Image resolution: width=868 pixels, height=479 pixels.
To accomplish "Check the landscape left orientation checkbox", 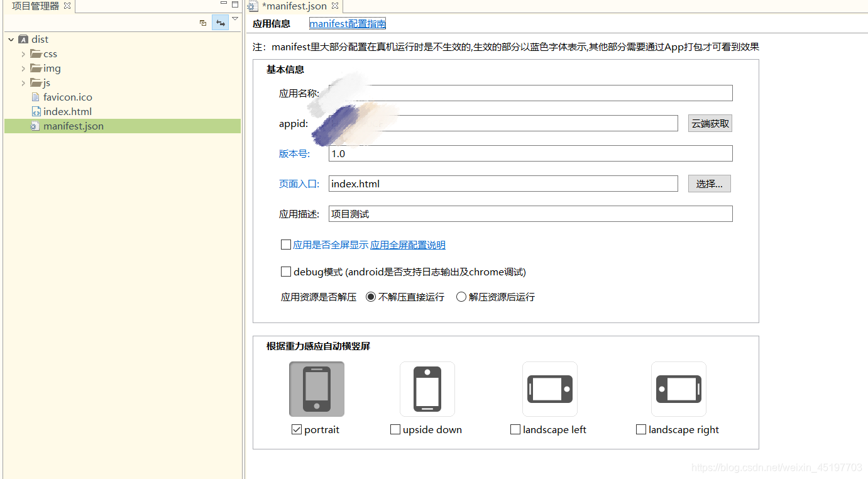I will click(515, 429).
